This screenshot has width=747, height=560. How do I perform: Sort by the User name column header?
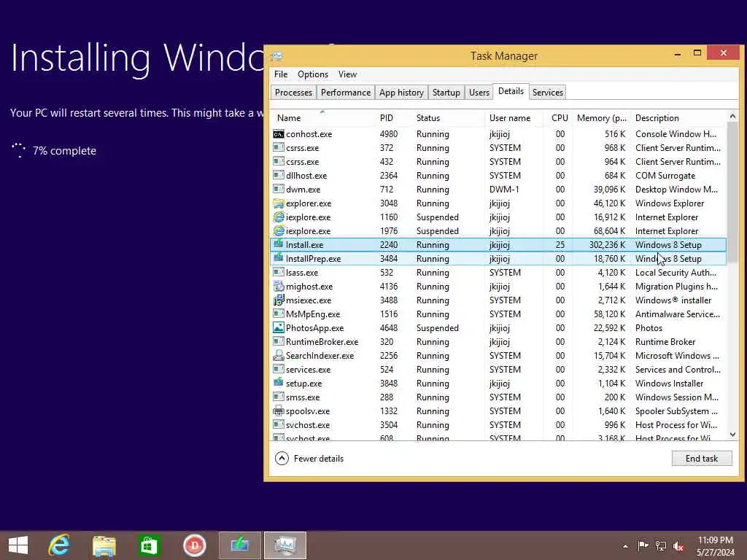pyautogui.click(x=514, y=117)
